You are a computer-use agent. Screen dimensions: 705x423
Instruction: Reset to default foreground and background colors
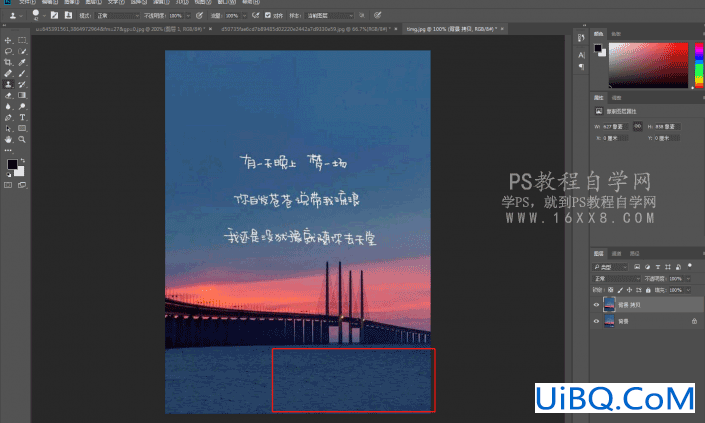(x=9, y=174)
